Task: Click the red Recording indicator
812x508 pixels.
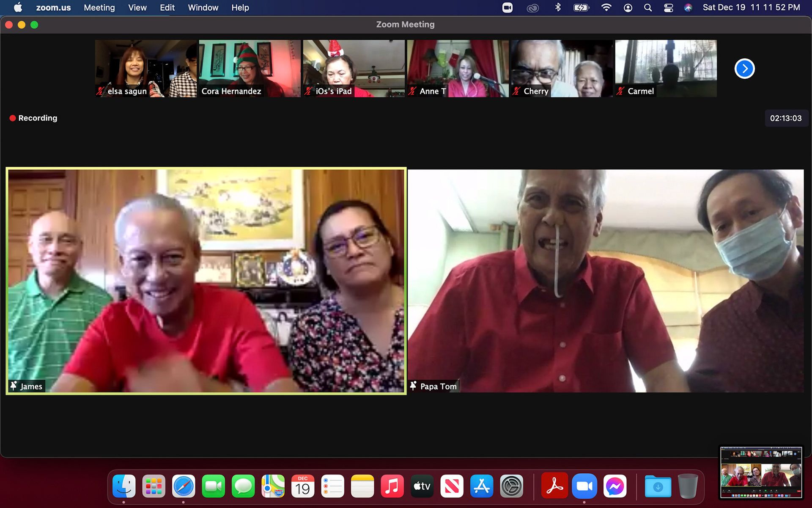Action: 33,118
